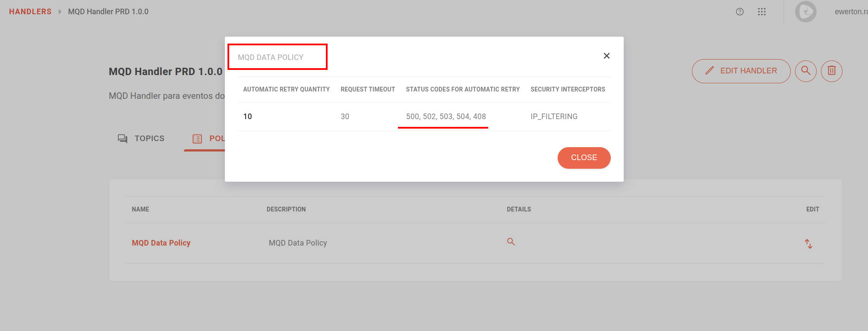The height and width of the screenshot is (331, 868).
Task: Click the ewerton username in header
Action: [x=850, y=12]
